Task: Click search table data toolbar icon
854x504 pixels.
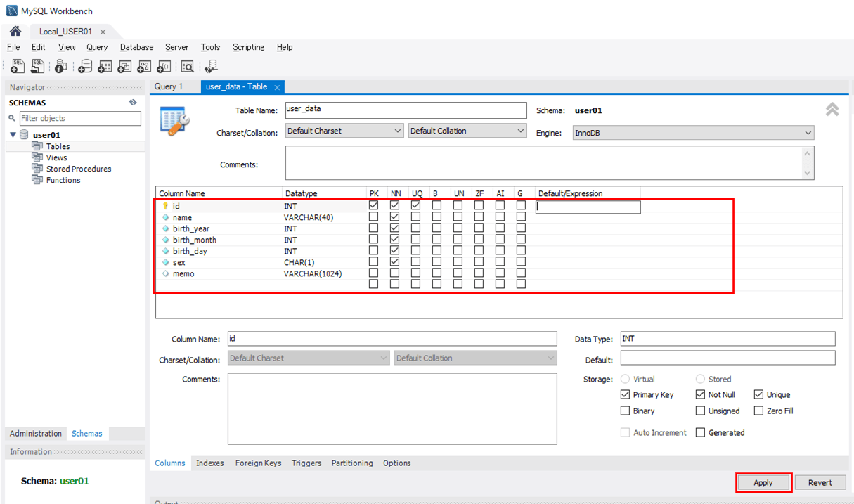Action: pyautogui.click(x=187, y=67)
